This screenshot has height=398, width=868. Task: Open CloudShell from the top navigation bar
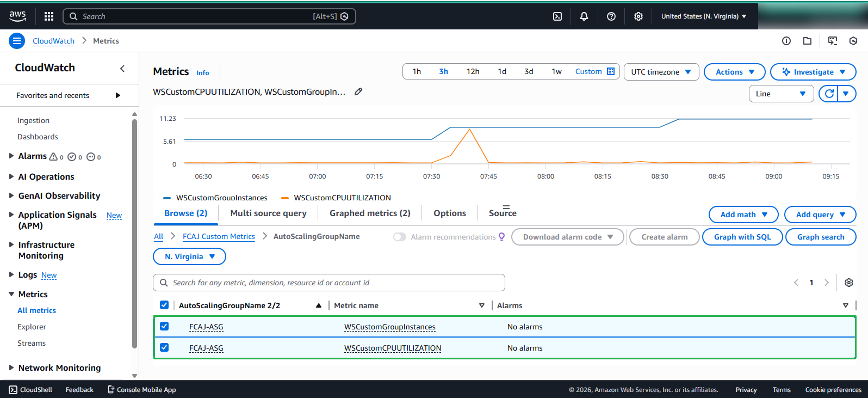pos(557,16)
